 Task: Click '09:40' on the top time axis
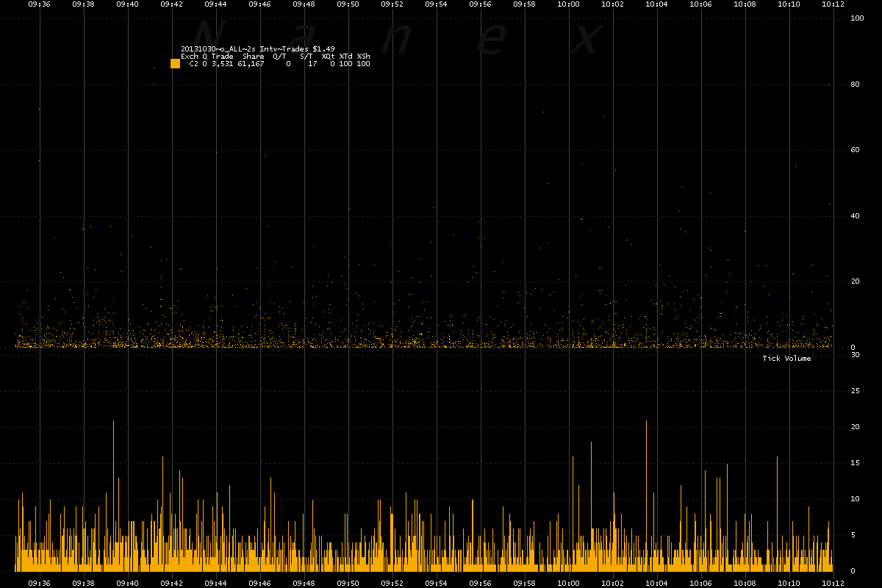tap(128, 4)
